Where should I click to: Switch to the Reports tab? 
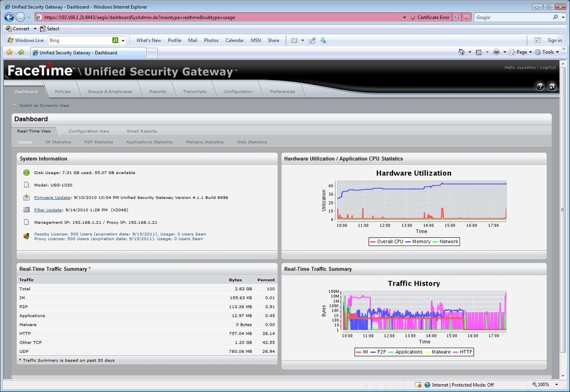click(158, 92)
